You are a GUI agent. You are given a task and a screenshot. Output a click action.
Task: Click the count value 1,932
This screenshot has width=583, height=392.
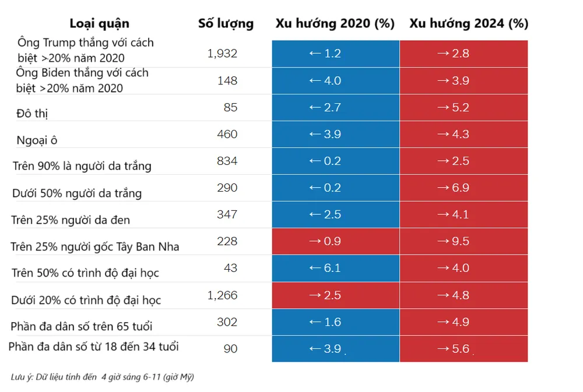tap(222, 54)
